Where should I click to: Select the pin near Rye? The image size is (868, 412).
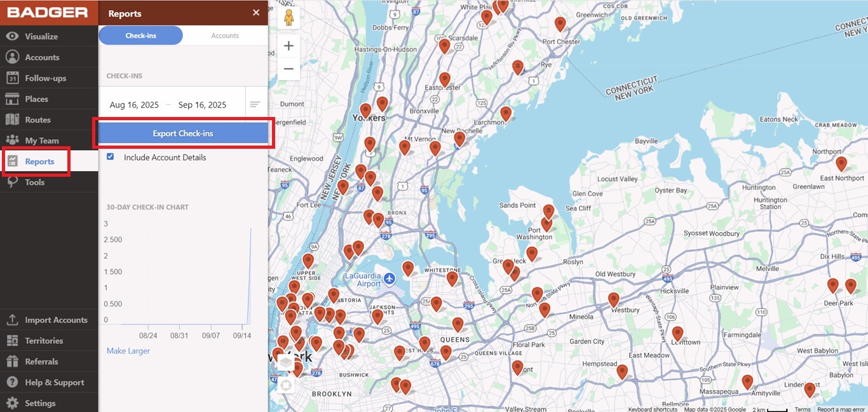[x=518, y=67]
